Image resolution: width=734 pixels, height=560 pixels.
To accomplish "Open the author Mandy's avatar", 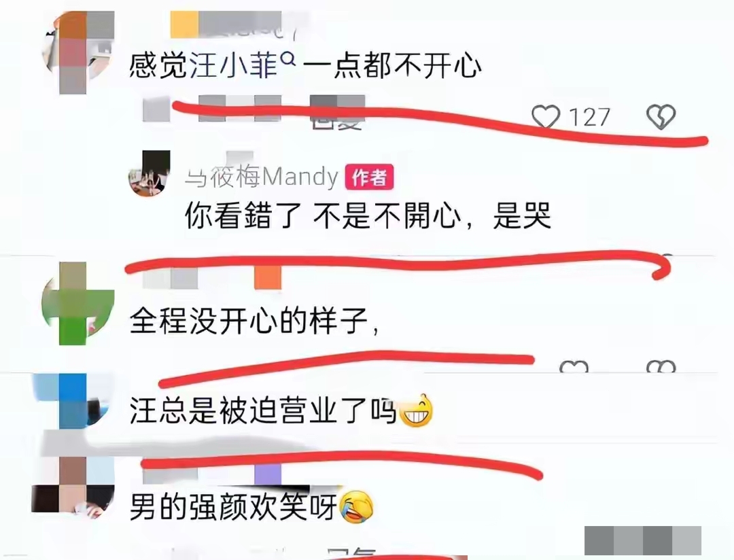I will [150, 174].
